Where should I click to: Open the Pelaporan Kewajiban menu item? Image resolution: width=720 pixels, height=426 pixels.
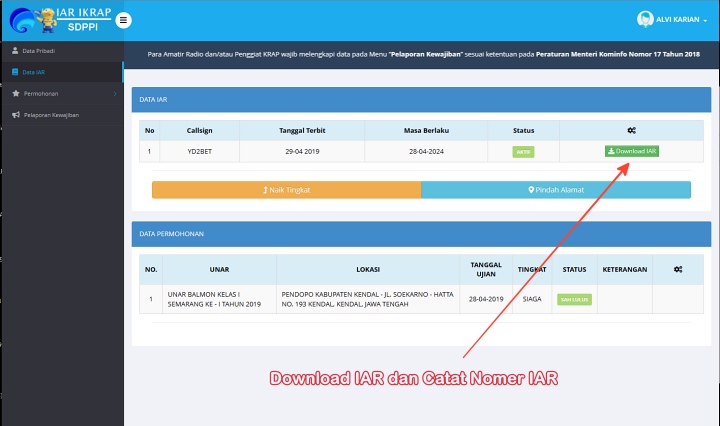click(x=51, y=115)
